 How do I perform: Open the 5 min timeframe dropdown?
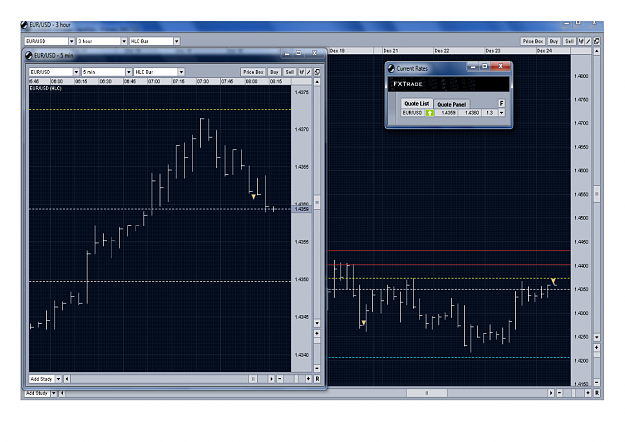tap(106, 72)
